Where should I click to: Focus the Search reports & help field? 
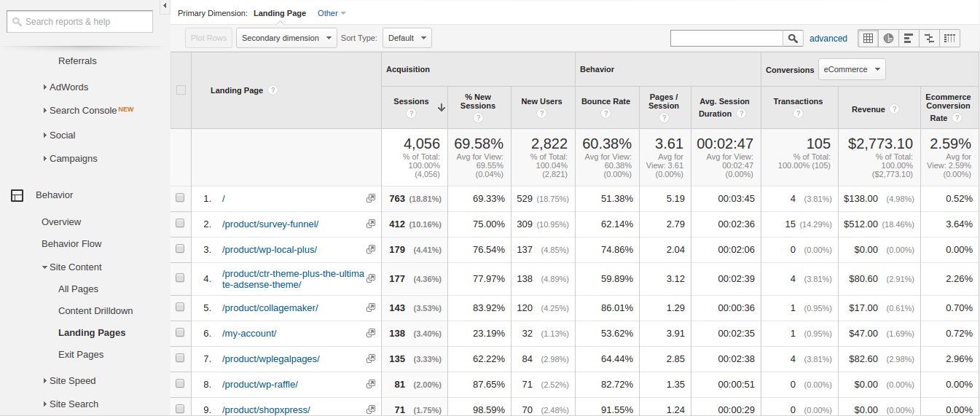pos(80,22)
